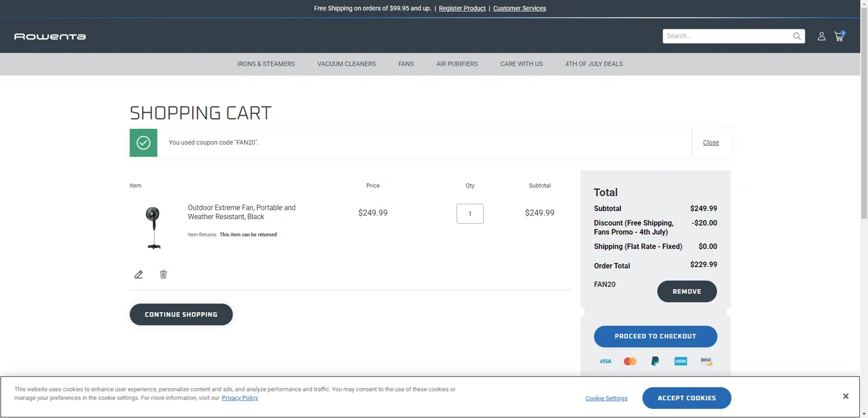Open the 4th of July Deals menu
Viewport: 868px width, 418px height.
[594, 64]
